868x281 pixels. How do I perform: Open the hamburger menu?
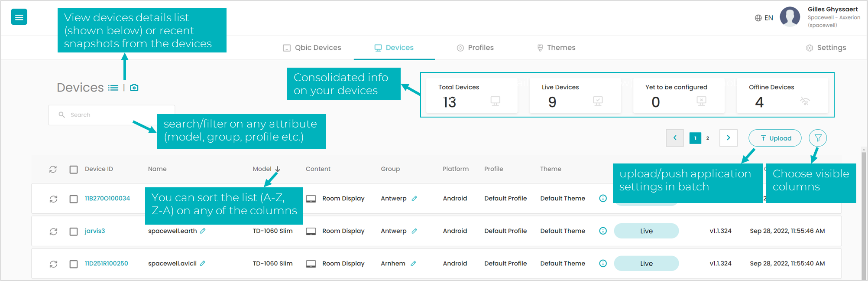pos(19,17)
